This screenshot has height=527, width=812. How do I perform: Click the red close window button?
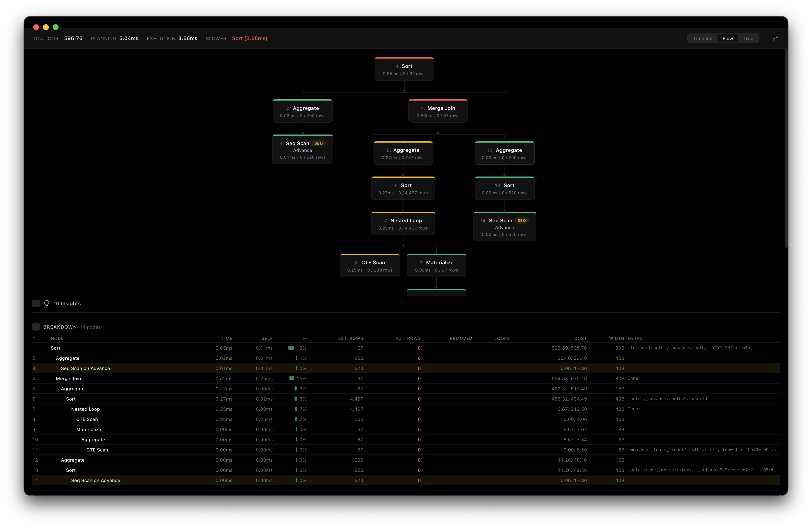36,27
